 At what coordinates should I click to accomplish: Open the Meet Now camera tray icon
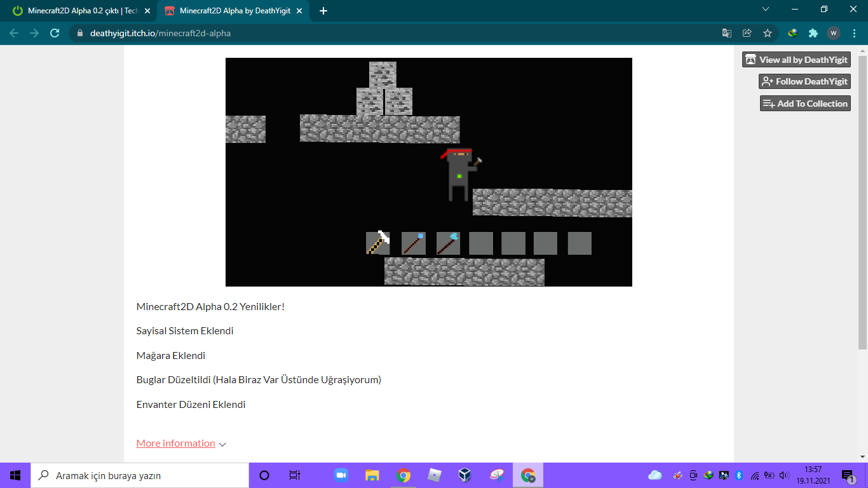[693, 475]
